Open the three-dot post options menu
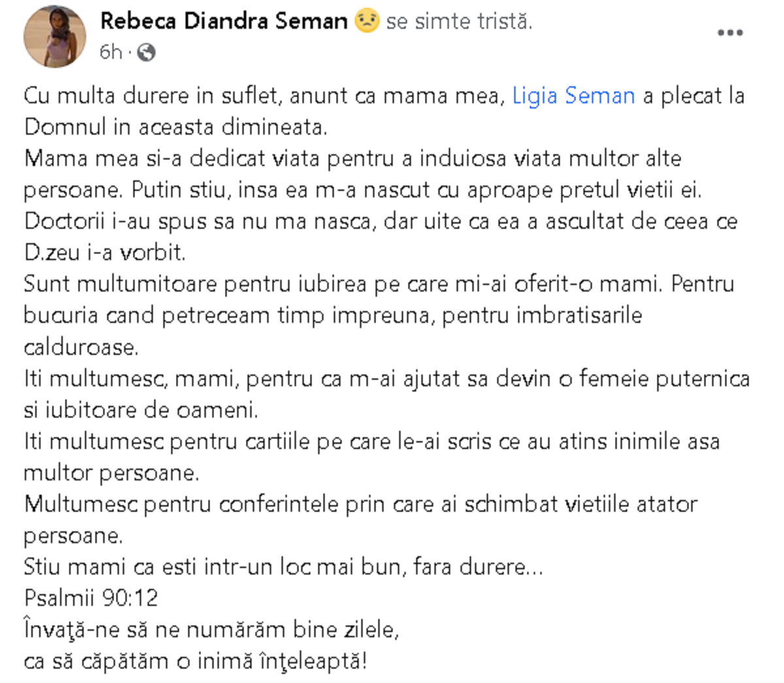The height and width of the screenshot is (683, 784). pos(730,33)
